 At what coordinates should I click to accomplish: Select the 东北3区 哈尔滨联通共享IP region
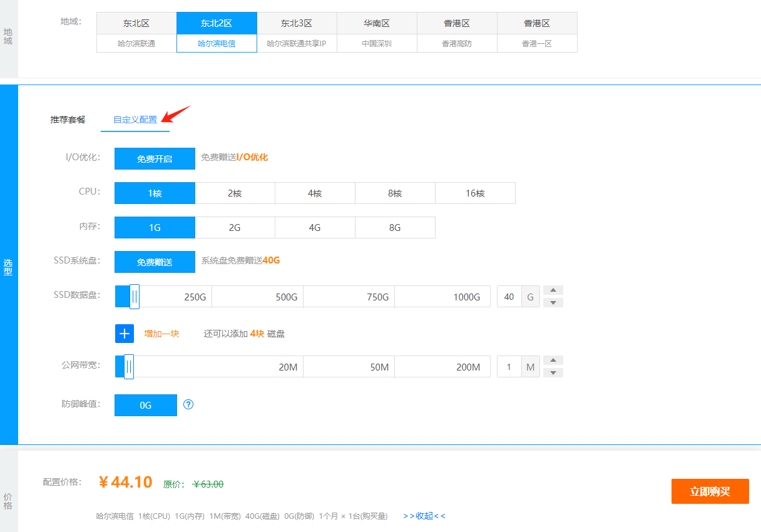[x=297, y=33]
